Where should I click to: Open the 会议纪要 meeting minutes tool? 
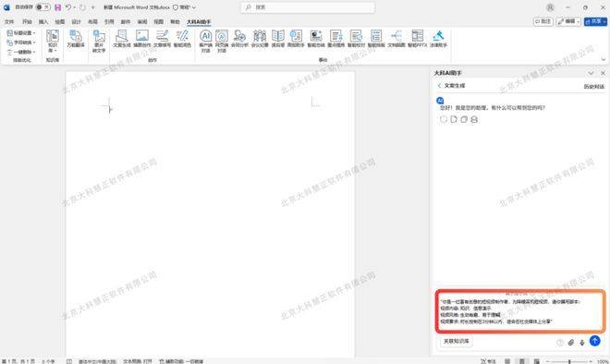pos(260,39)
